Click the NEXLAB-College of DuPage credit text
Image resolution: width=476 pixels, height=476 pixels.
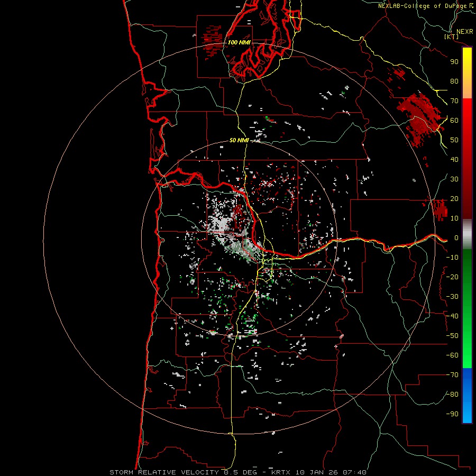423,6
